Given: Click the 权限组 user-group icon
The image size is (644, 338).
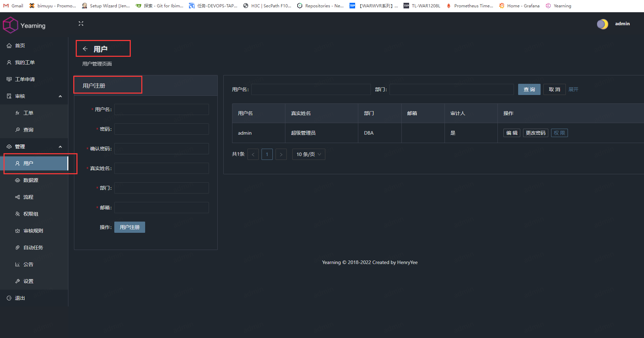Looking at the screenshot, I should coord(18,214).
